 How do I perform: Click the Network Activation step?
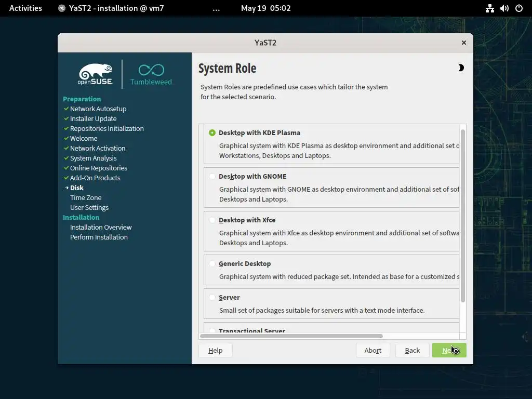point(98,148)
